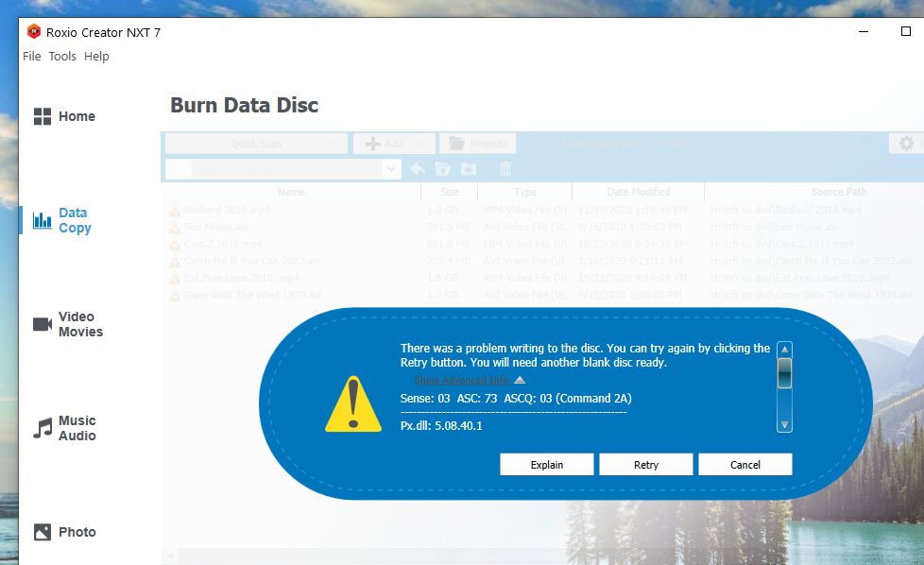Select Catch Me If You Can 2002.avi
The width and height of the screenshot is (924, 565).
(x=252, y=261)
